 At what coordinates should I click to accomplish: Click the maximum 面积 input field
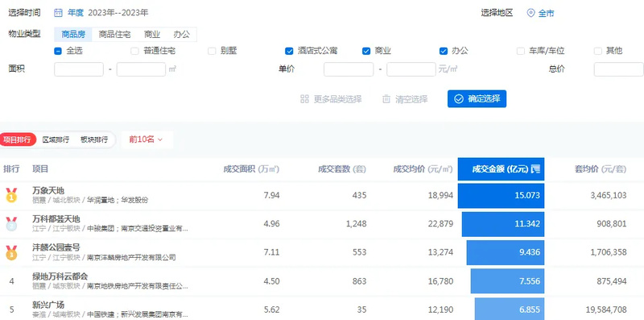[142, 69]
